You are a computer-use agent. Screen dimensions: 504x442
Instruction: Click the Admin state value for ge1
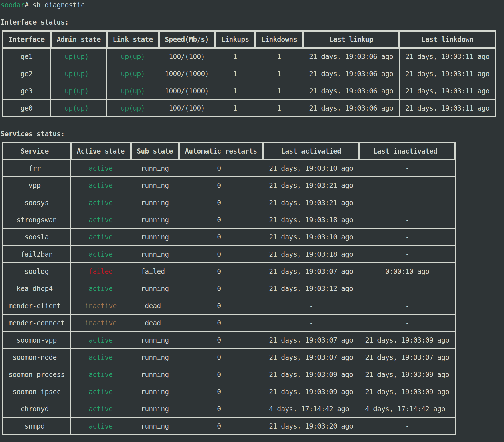76,57
